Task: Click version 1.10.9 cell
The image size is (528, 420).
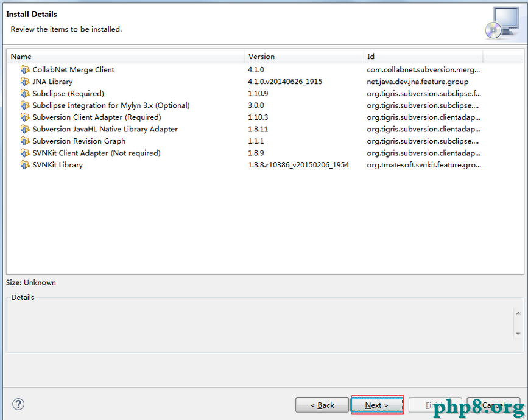Action: pyautogui.click(x=258, y=94)
